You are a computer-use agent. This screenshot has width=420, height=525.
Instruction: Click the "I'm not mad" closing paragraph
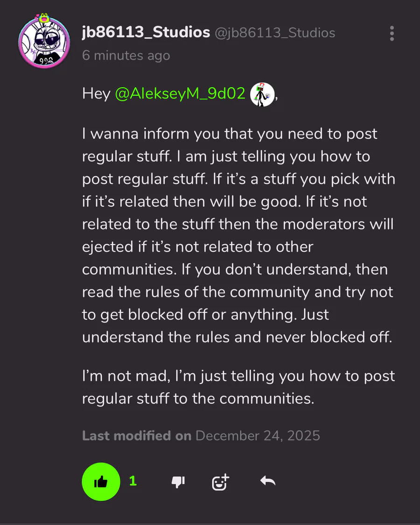click(238, 376)
